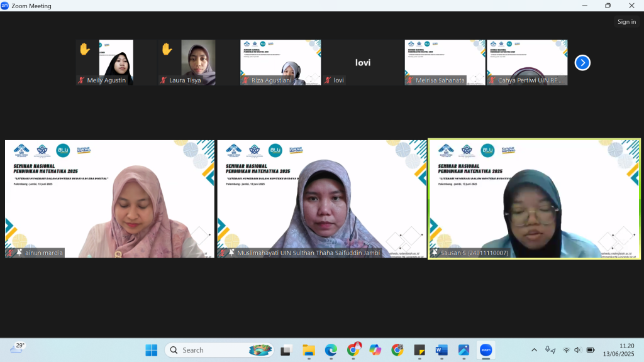Open Microsoft Word from the taskbar

(x=441, y=350)
